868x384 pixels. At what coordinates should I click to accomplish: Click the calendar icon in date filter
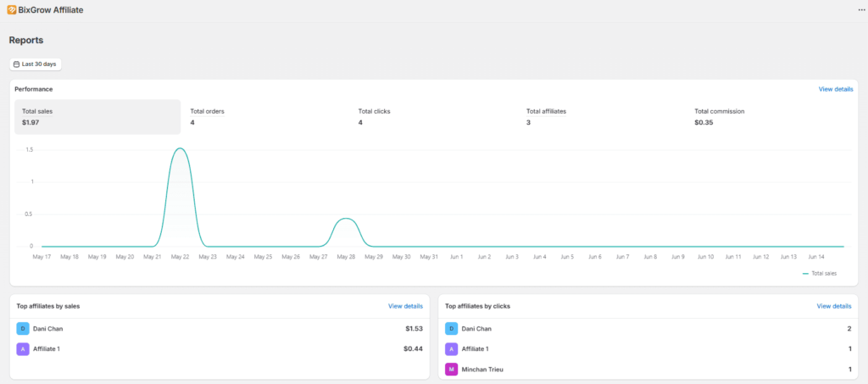point(17,64)
